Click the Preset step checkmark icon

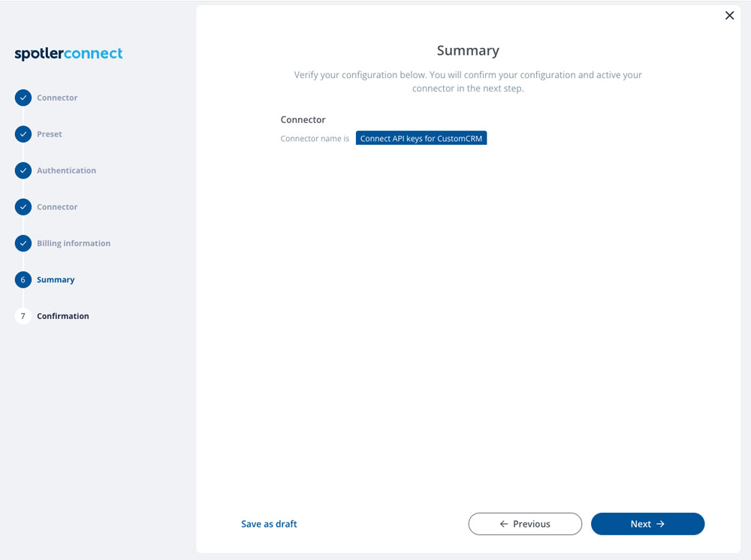[x=23, y=134]
